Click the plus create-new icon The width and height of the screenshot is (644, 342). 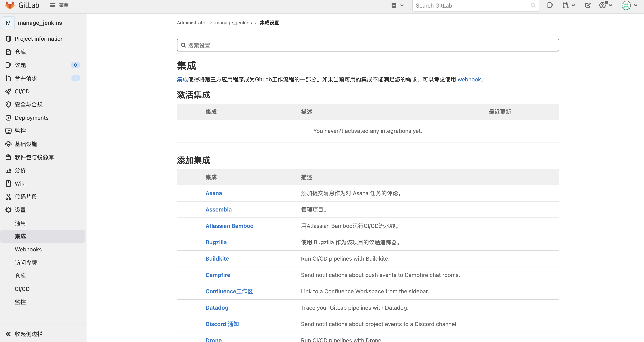394,5
